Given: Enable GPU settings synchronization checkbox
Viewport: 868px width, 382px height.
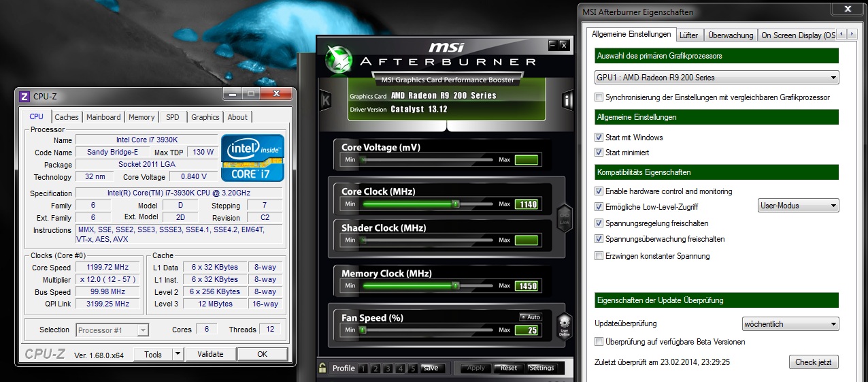Looking at the screenshot, I should point(599,97).
